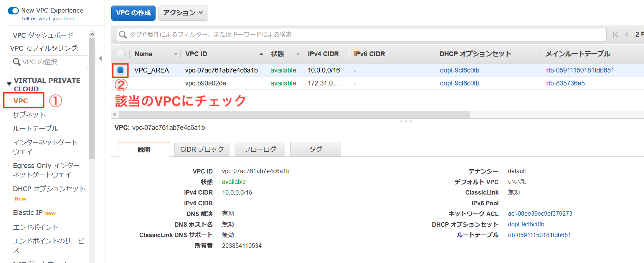This screenshot has height=263, width=644.
Task: Select the vpc-b90a02de row
Action: point(378,83)
